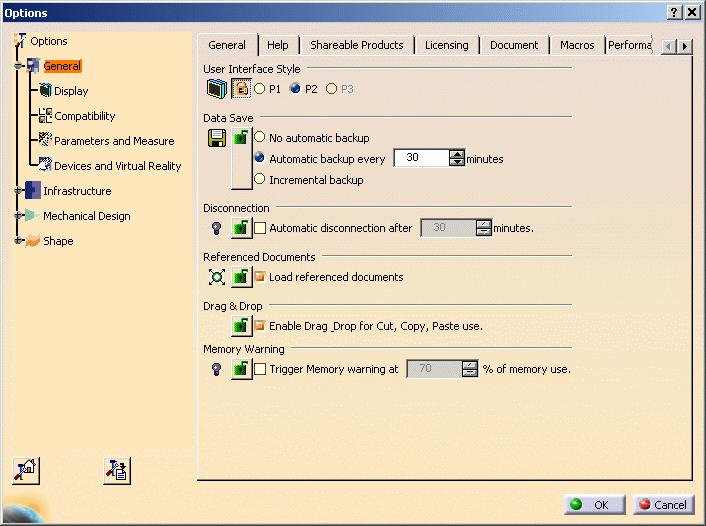
Task: Click the General category icon in tree
Action: (33, 66)
